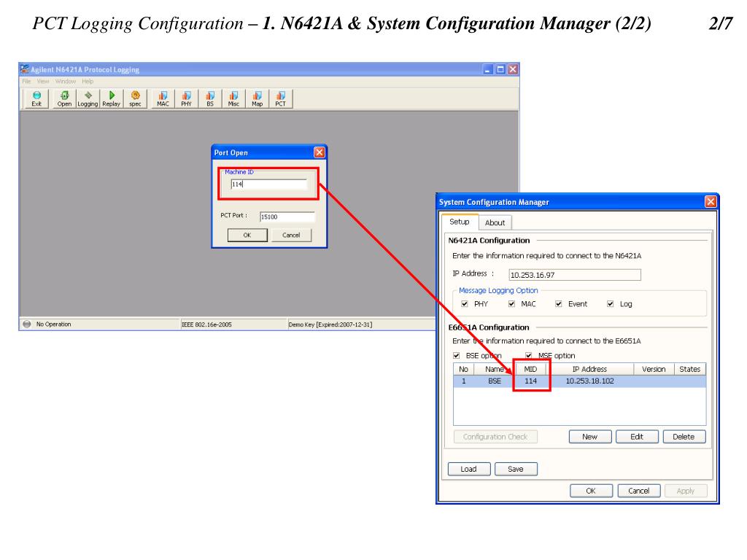
Task: Toggle the MAC logging checkbox
Action: [511, 304]
